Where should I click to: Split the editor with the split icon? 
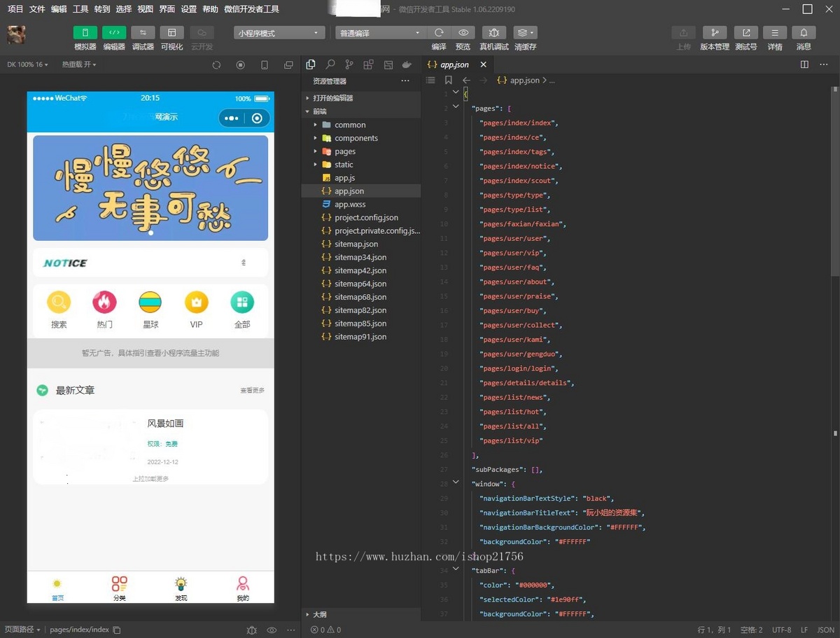(x=804, y=64)
